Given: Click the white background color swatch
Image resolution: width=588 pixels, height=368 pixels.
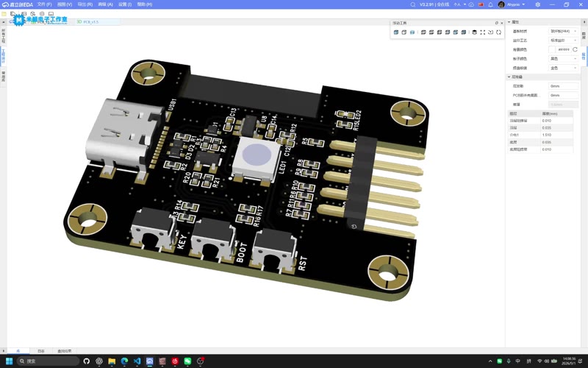Looking at the screenshot, I should point(552,49).
